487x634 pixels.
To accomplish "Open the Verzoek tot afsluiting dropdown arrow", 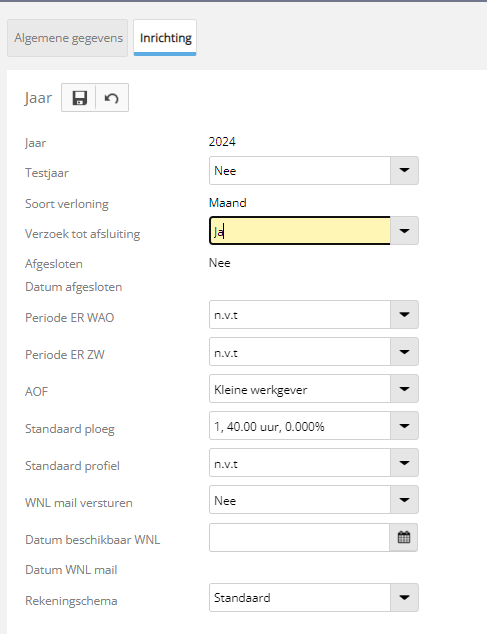I will point(404,230).
